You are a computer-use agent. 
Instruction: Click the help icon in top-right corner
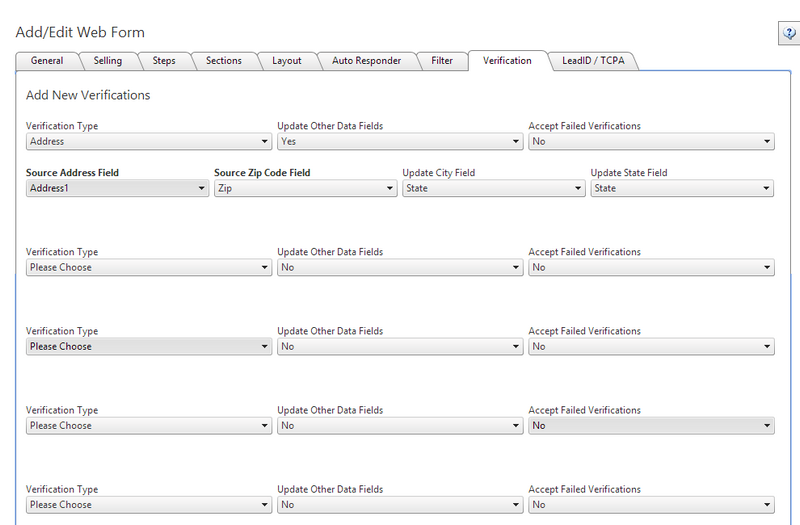(x=788, y=34)
